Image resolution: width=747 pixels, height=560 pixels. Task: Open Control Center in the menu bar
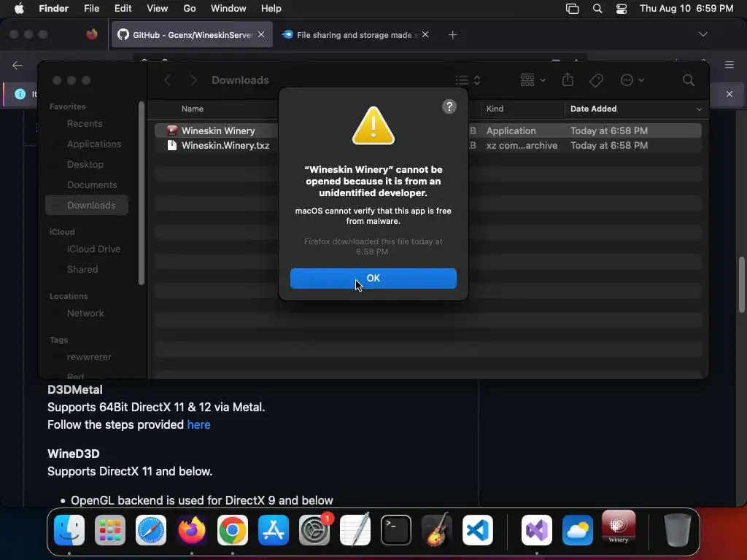[x=622, y=9]
